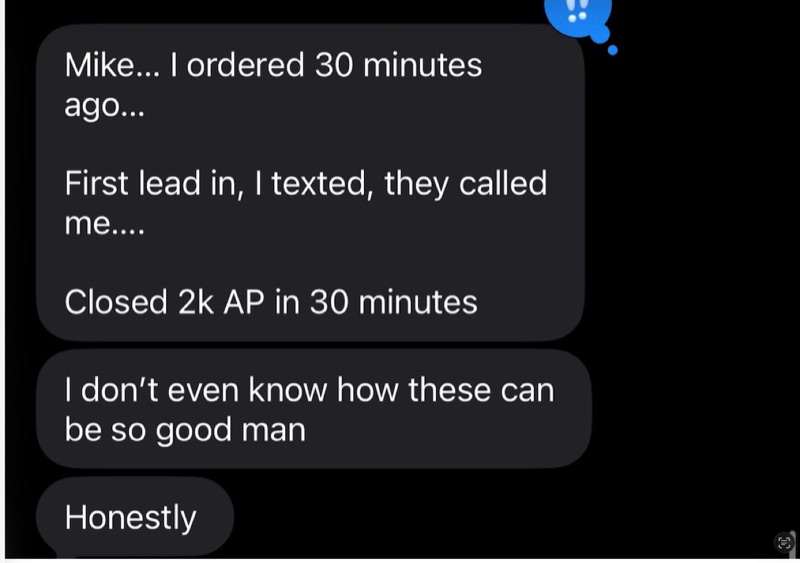Select the "Closed 2k AP in 30 minutes" line
The width and height of the screenshot is (800, 563).
(271, 302)
